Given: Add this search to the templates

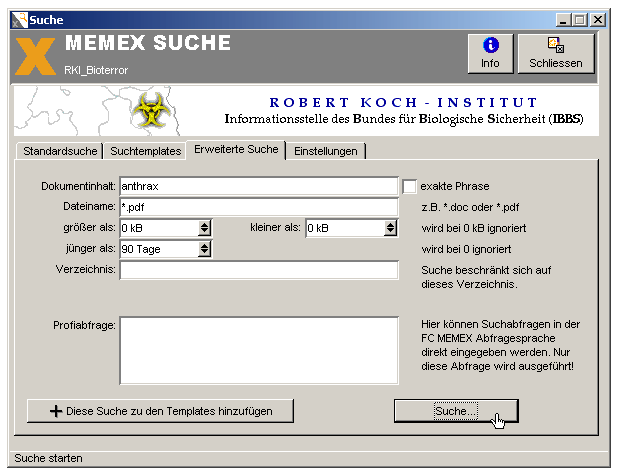Looking at the screenshot, I should pos(160,411).
